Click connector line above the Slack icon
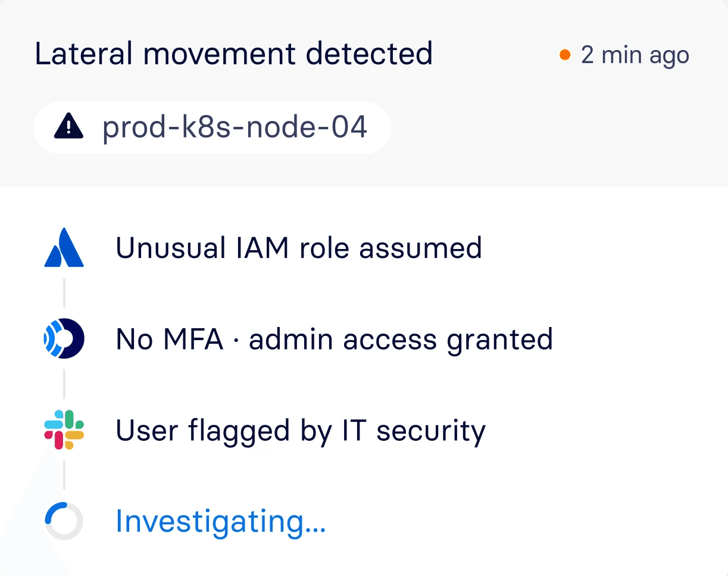The image size is (728, 576). tap(64, 384)
